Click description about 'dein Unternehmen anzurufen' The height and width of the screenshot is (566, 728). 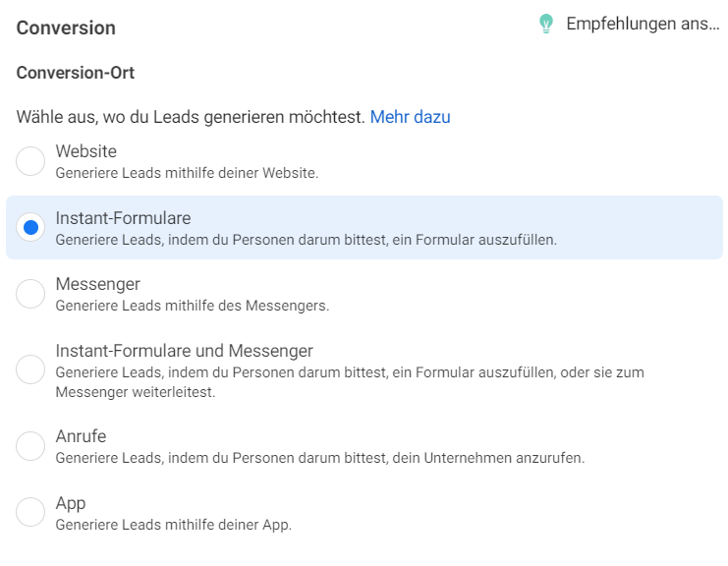(x=320, y=458)
